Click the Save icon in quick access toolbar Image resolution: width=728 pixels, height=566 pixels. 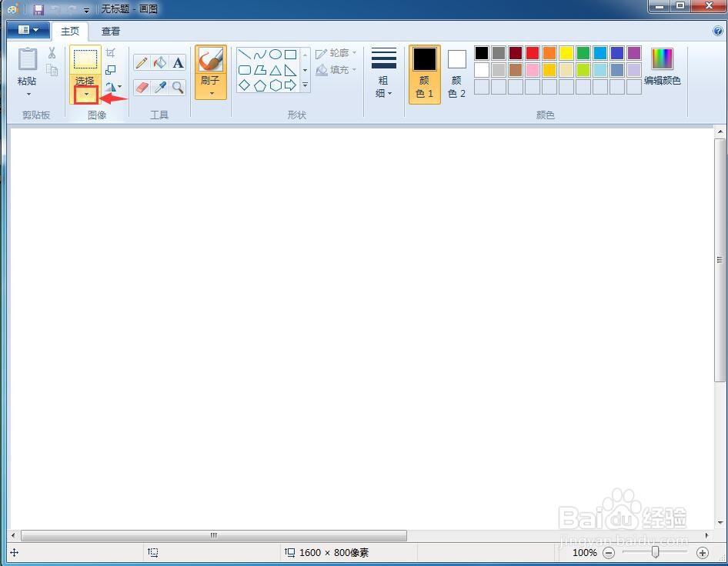click(38, 9)
